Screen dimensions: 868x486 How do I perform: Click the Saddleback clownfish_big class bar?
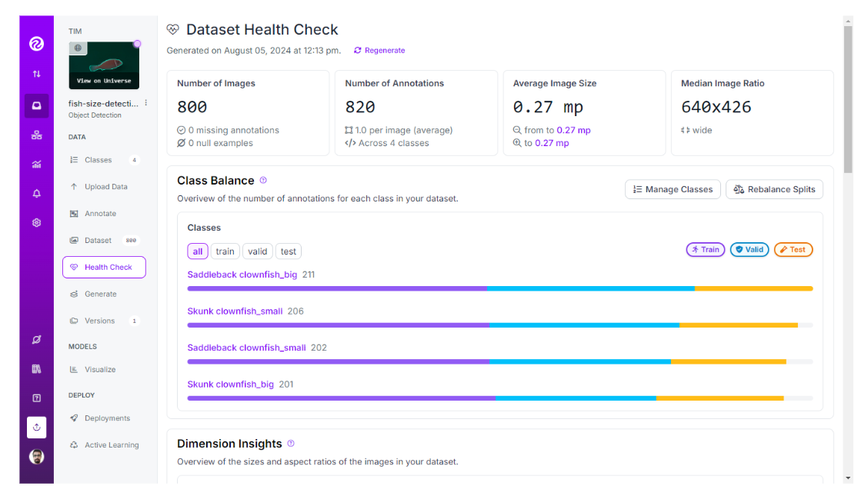(x=499, y=288)
